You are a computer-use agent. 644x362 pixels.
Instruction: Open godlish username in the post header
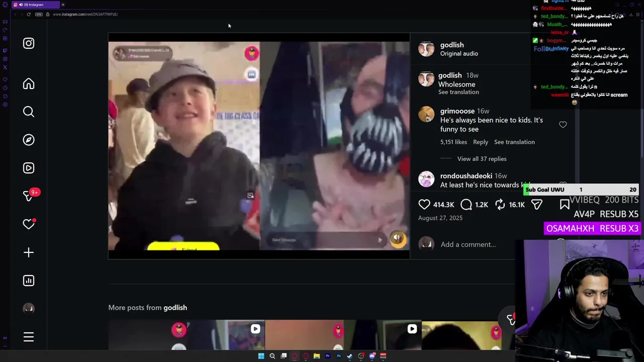452,45
